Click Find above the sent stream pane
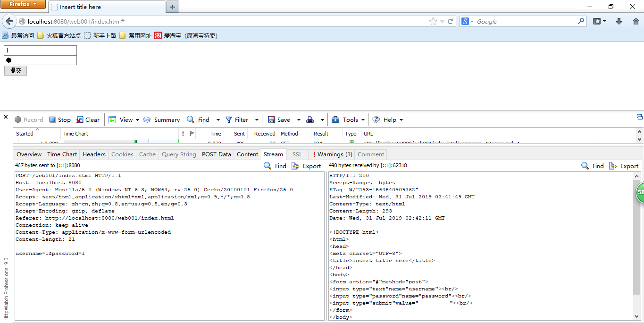This screenshot has width=644, height=323. click(275, 166)
